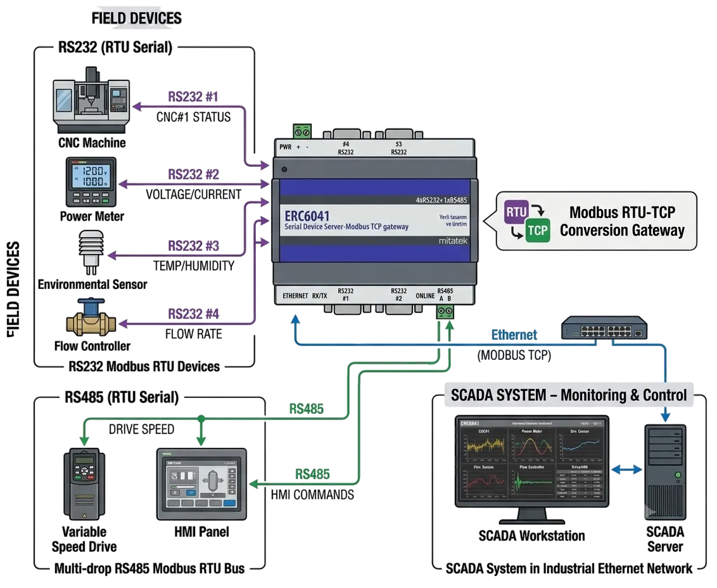717x588 pixels.
Task: Click the RS232 #1 connection label
Action: tap(193, 96)
